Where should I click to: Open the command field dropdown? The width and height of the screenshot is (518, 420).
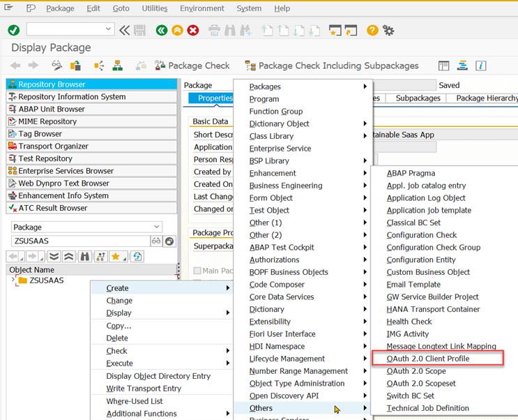click(x=108, y=29)
